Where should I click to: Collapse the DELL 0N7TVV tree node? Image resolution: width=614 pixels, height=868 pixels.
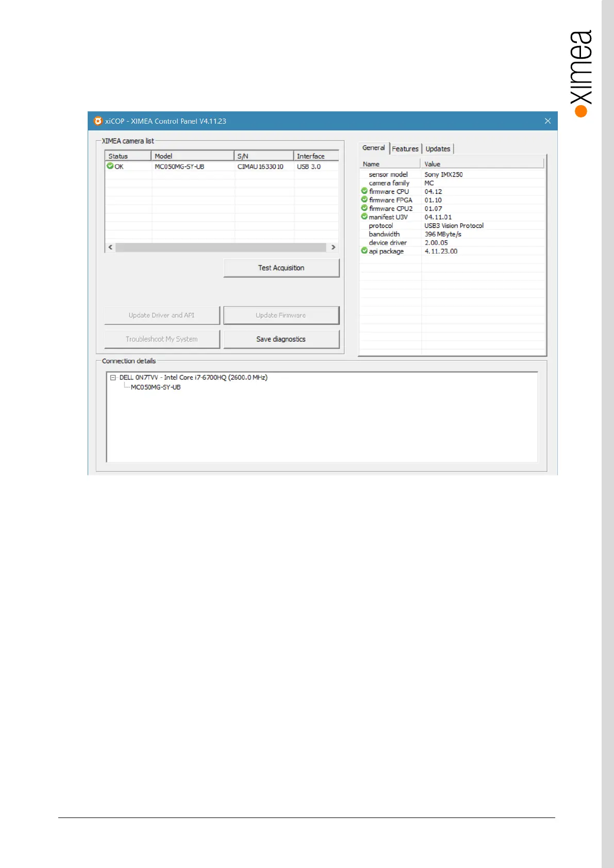(113, 378)
